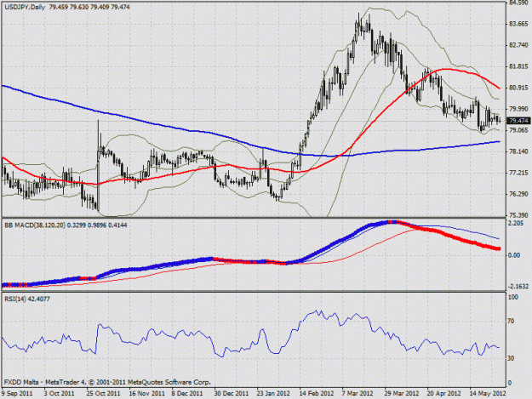
Task: Click RSI scale level 30
Action: (x=512, y=358)
